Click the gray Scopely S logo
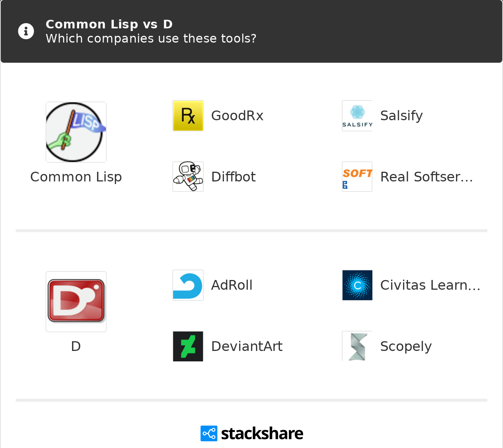Viewport: 503px width, 448px height. pos(357,346)
